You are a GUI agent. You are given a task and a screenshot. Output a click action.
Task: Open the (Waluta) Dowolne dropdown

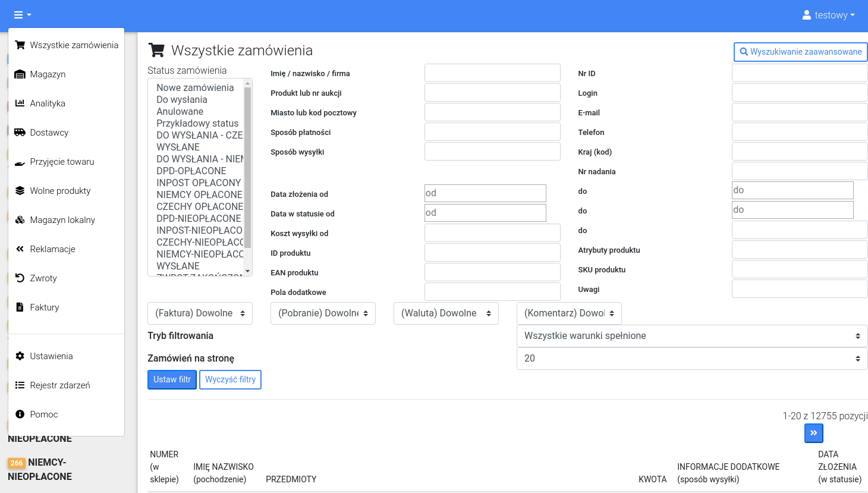coord(446,313)
